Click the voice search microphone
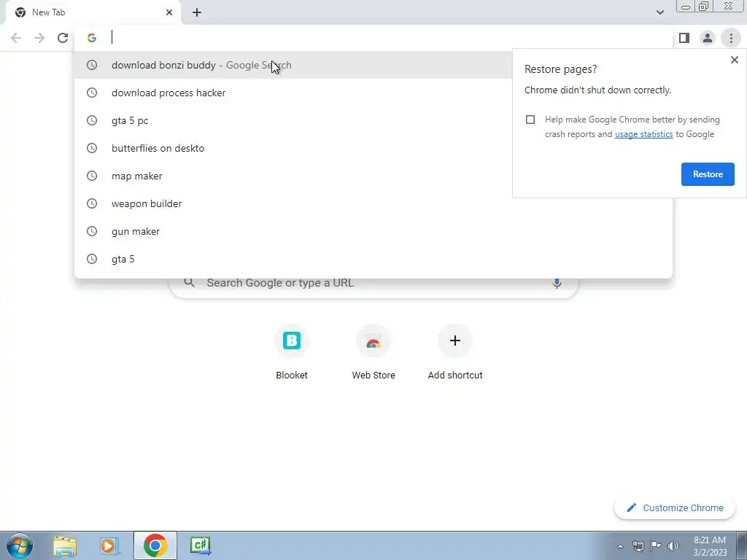This screenshot has width=747, height=560. tap(557, 284)
